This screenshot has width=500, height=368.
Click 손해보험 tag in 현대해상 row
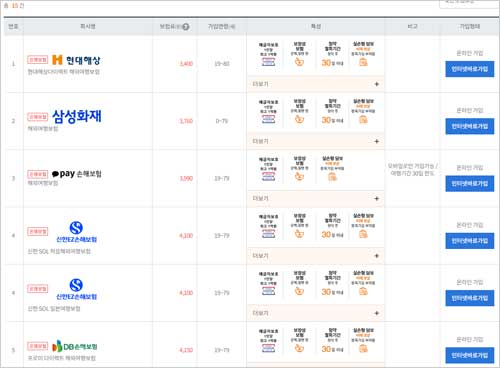38,60
